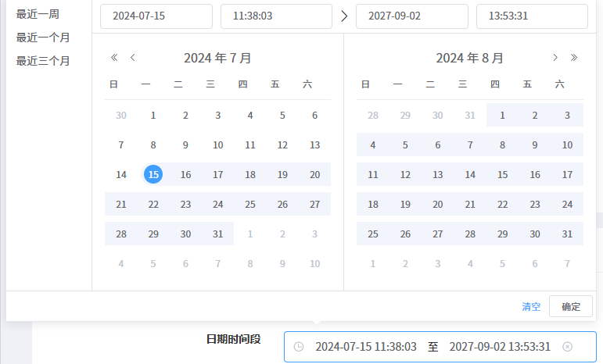Click the end date input 2027-09-02

[411, 16]
